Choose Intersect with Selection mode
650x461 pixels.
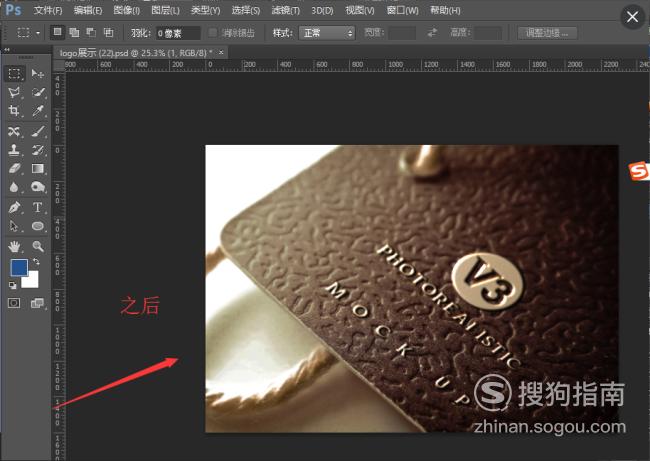point(108,32)
